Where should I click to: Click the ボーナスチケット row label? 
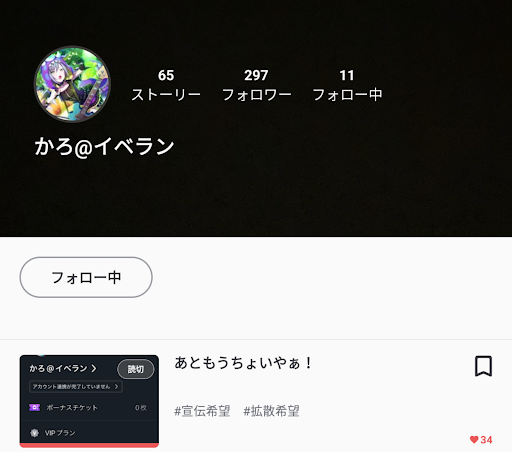pos(72,407)
